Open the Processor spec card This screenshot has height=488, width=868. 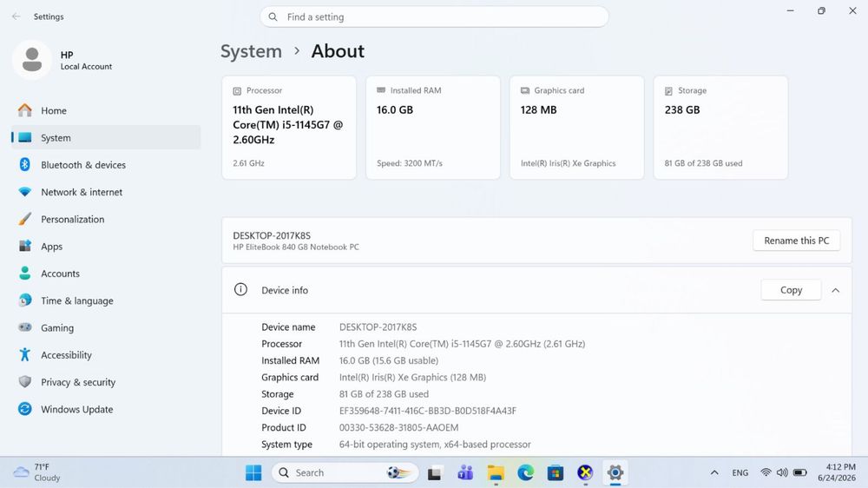289,128
